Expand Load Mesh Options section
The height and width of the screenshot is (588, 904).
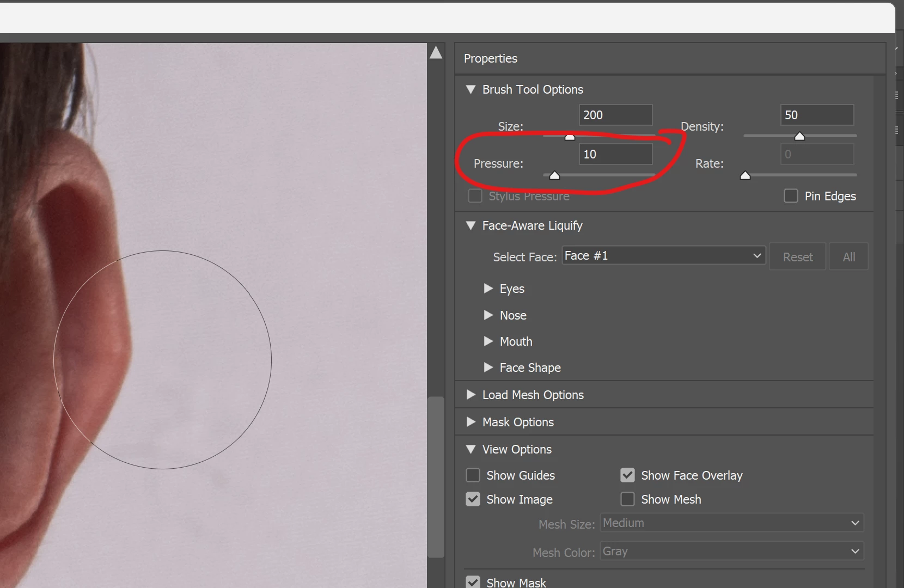pos(471,395)
